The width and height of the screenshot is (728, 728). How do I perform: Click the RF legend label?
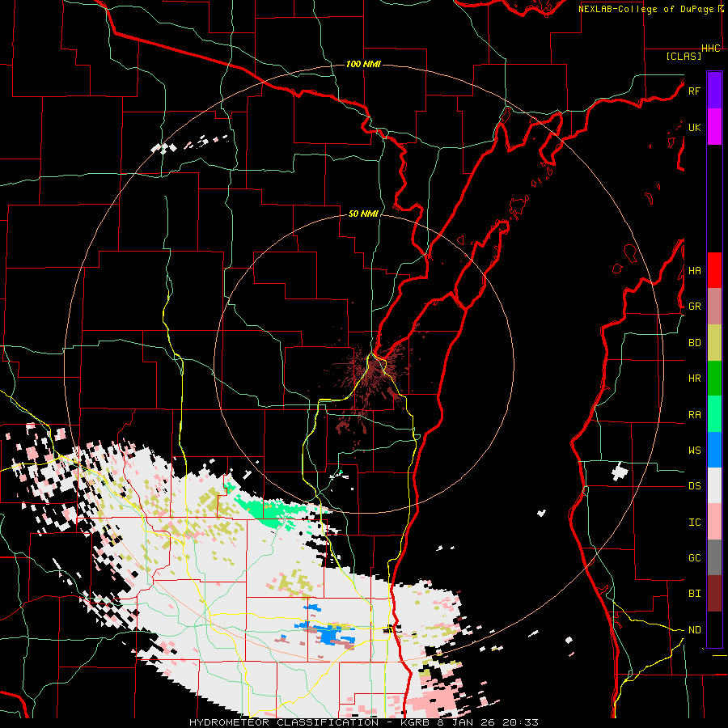pos(694,91)
